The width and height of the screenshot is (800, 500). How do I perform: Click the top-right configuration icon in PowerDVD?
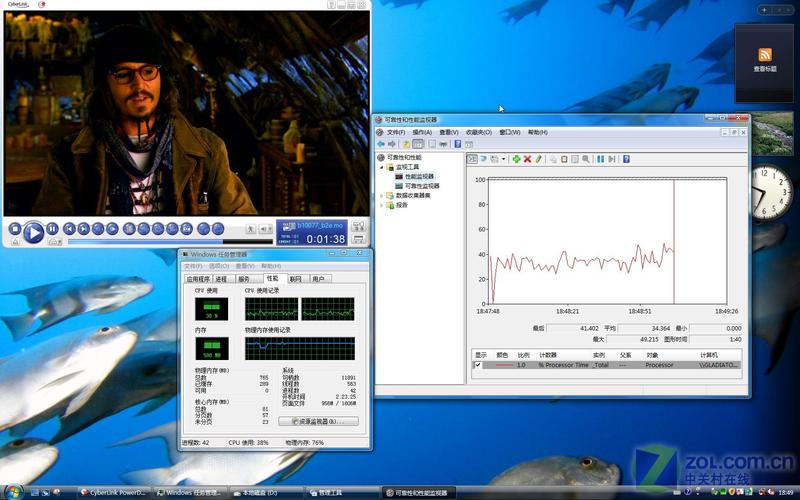click(x=359, y=226)
